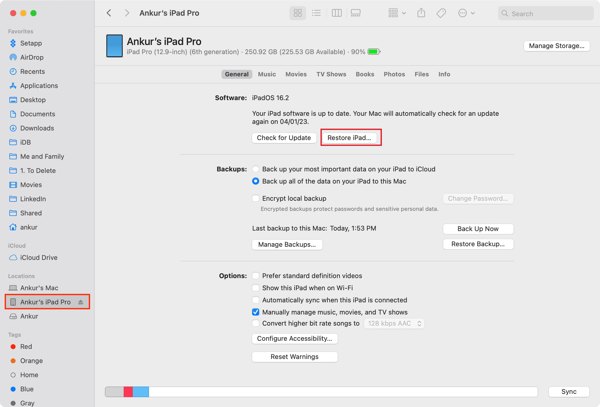Viewport: 600px width, 407px height.
Task: Switch to icon grid view
Action: 297,13
